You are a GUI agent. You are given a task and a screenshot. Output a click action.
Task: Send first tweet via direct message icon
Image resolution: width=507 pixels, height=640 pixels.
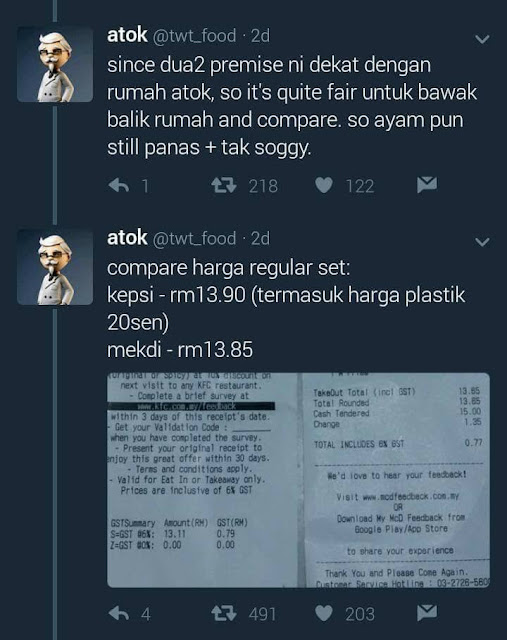click(x=427, y=185)
